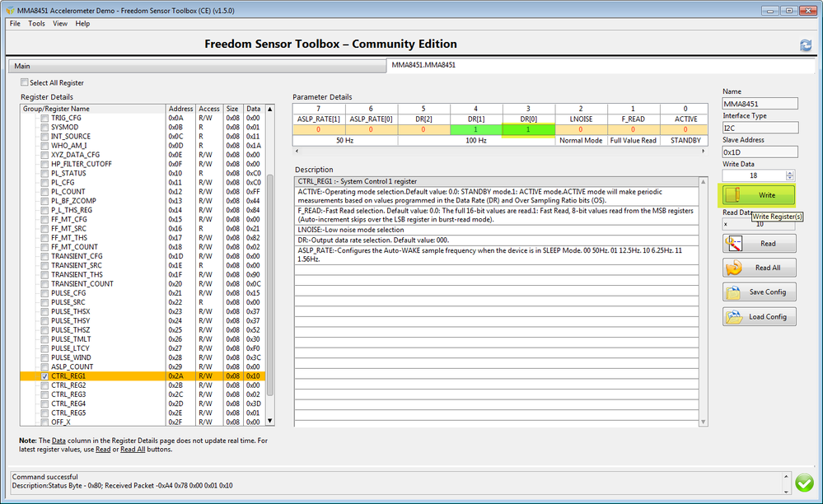Open the View menu
The height and width of the screenshot is (504, 823).
[x=60, y=24]
